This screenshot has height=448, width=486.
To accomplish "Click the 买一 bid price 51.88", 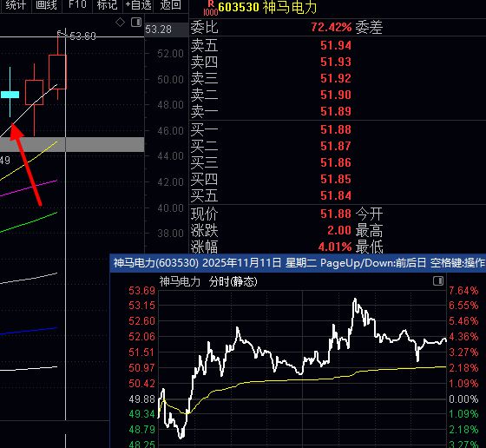I will click(x=336, y=129).
